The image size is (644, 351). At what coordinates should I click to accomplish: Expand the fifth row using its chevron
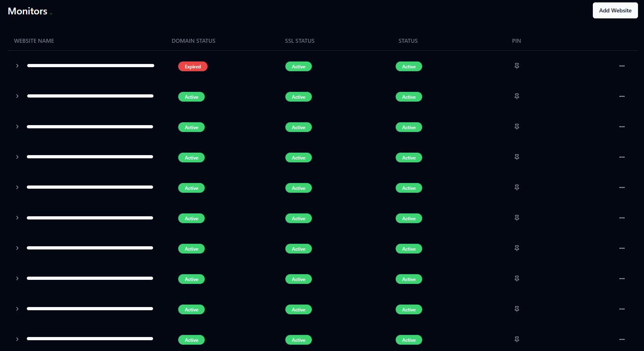[x=17, y=187]
